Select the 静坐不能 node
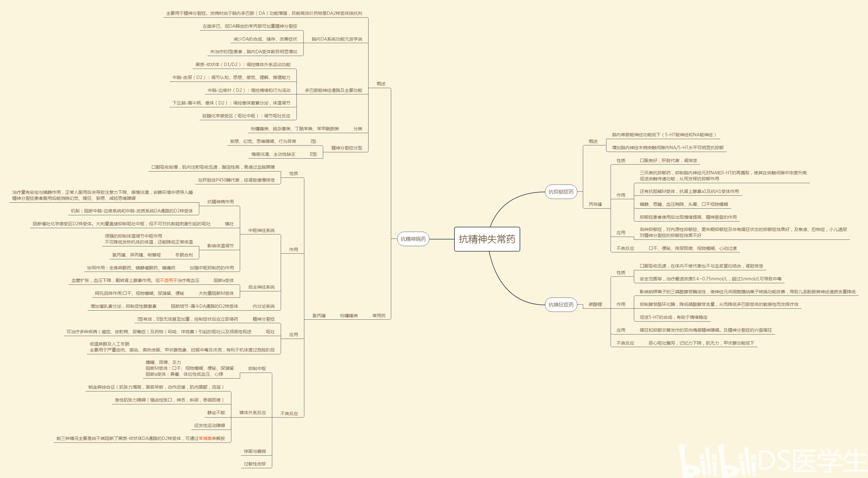 216,413
